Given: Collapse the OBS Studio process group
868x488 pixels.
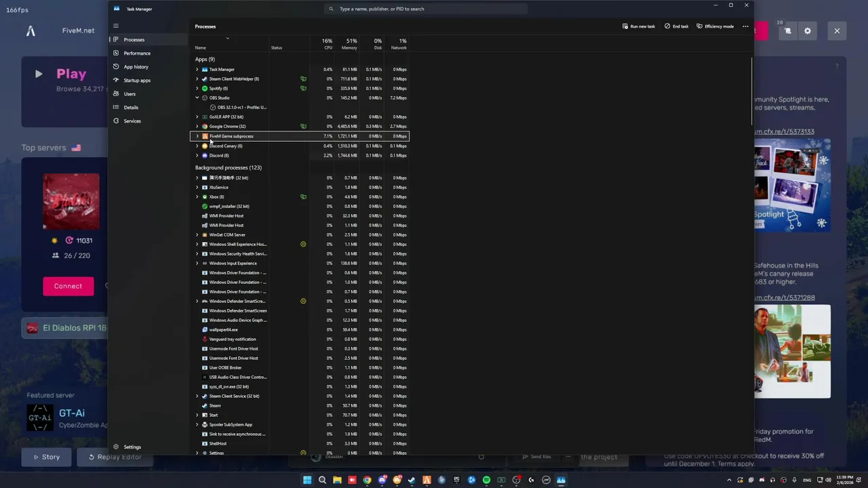Looking at the screenshot, I should 197,98.
